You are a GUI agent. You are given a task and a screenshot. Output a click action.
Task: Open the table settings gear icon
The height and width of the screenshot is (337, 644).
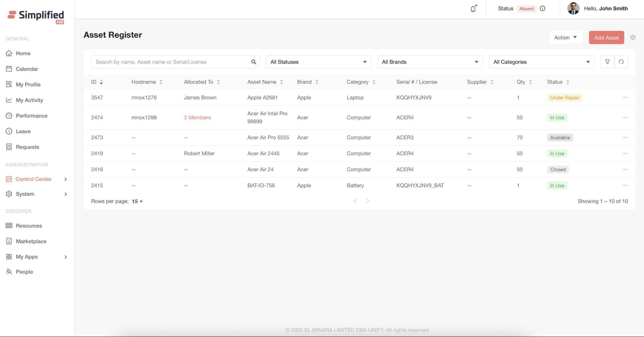(633, 37)
